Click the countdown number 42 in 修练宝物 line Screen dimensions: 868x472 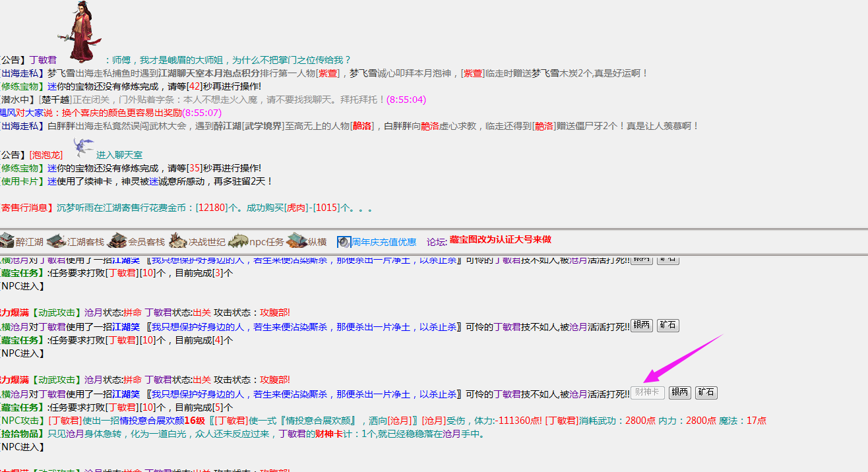point(195,86)
